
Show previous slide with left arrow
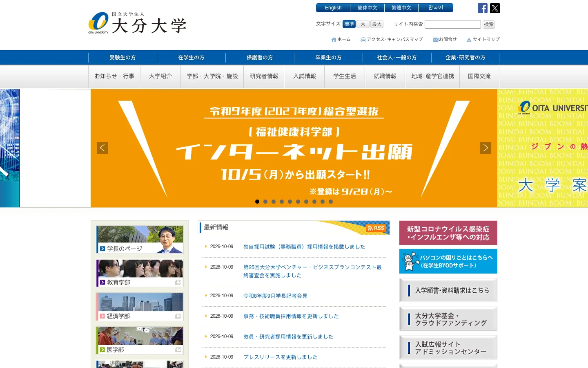coord(102,148)
